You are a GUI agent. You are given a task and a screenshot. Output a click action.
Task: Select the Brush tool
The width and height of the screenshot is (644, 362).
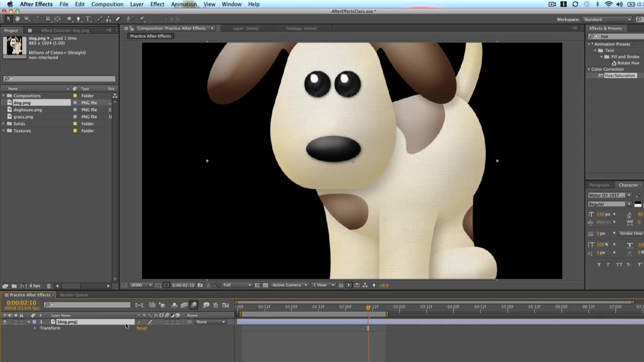click(100, 19)
